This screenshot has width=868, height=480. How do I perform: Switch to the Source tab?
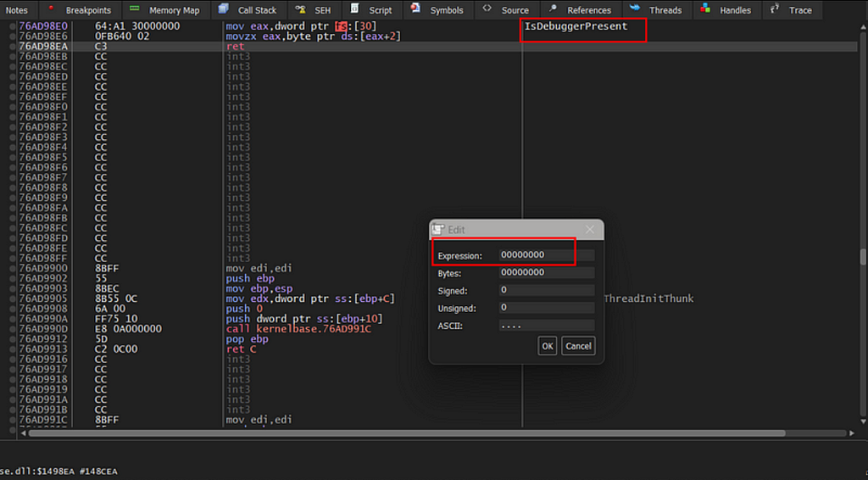[x=506, y=10]
